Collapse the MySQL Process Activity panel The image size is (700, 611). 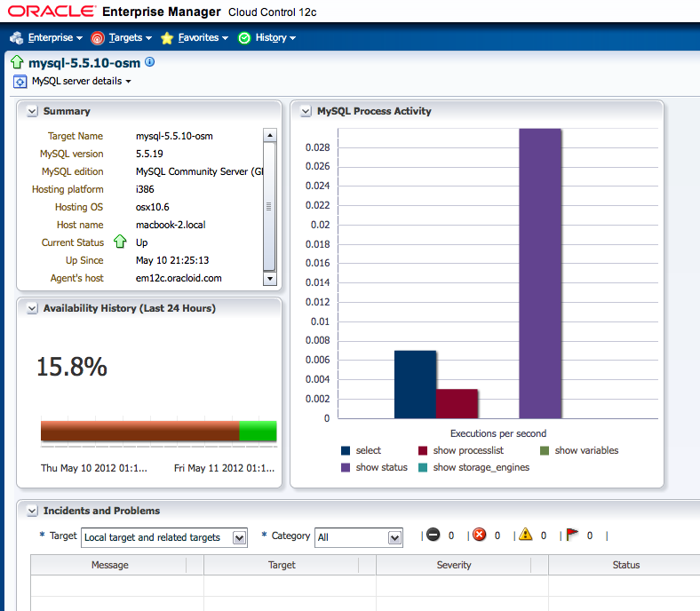tap(306, 112)
